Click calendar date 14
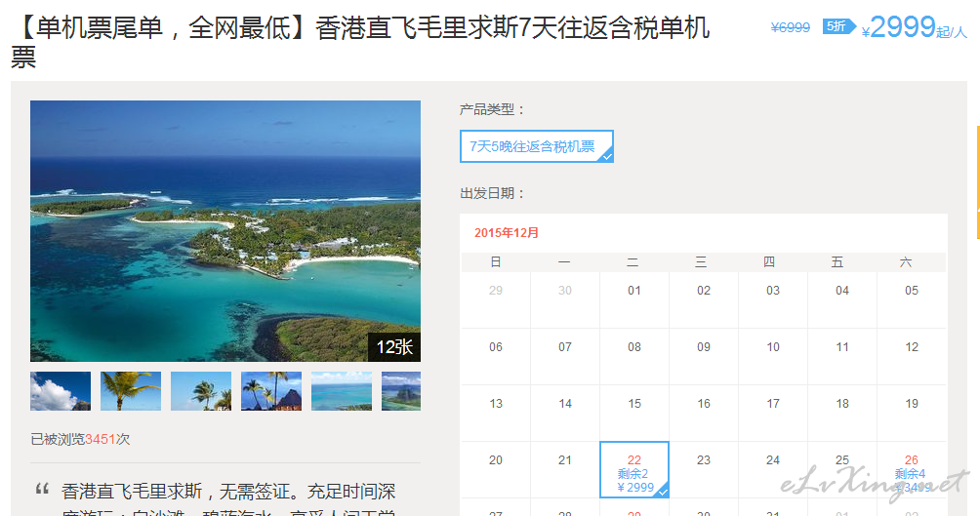980x516 pixels. tap(565, 404)
